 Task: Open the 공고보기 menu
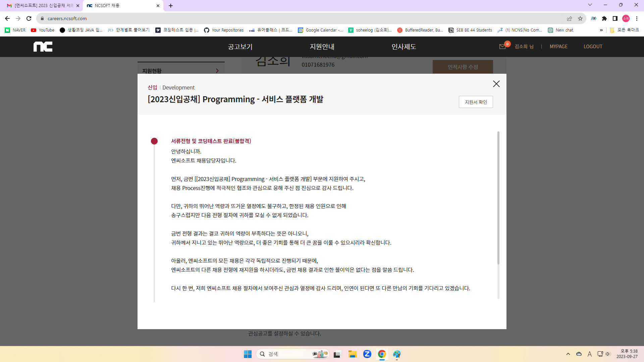240,47
